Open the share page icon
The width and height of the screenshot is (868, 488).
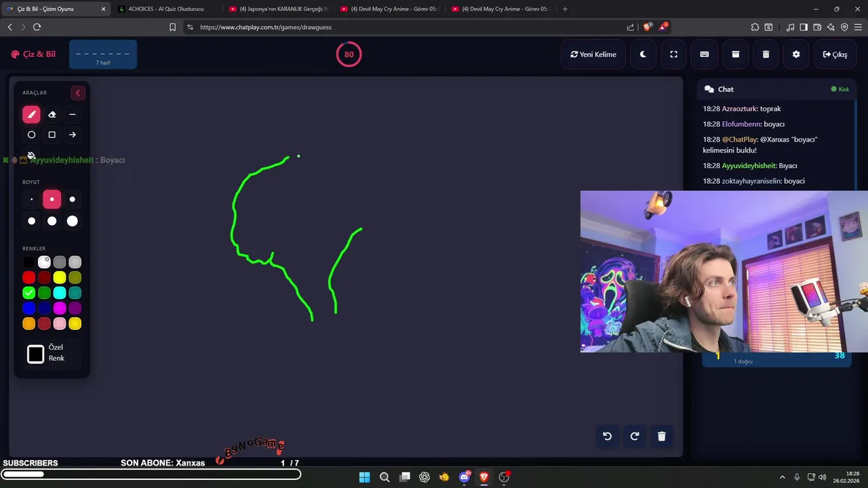631,27
